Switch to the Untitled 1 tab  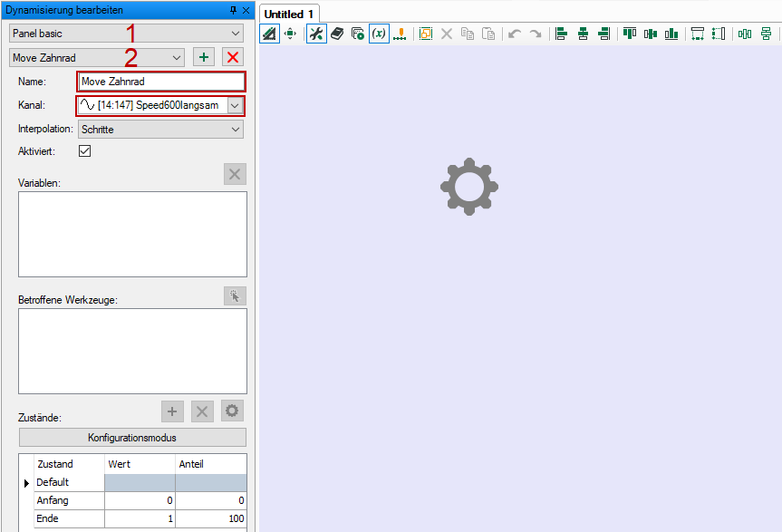click(x=288, y=15)
